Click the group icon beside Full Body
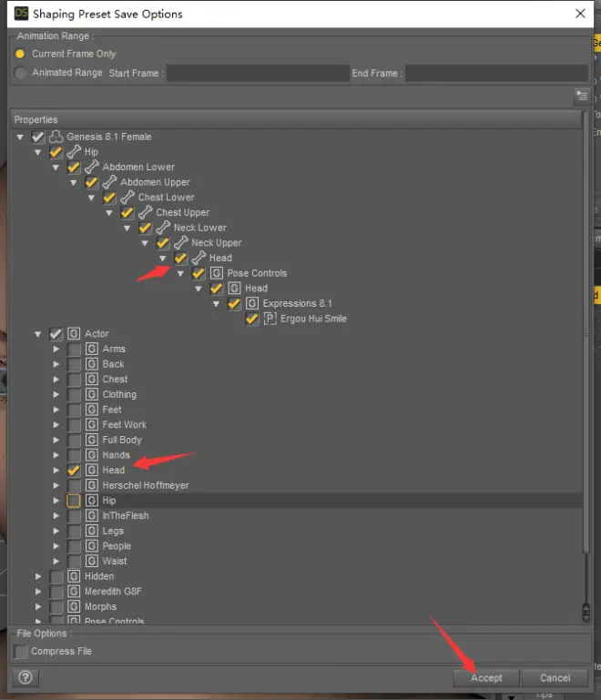The width and height of the screenshot is (601, 700). click(x=92, y=440)
